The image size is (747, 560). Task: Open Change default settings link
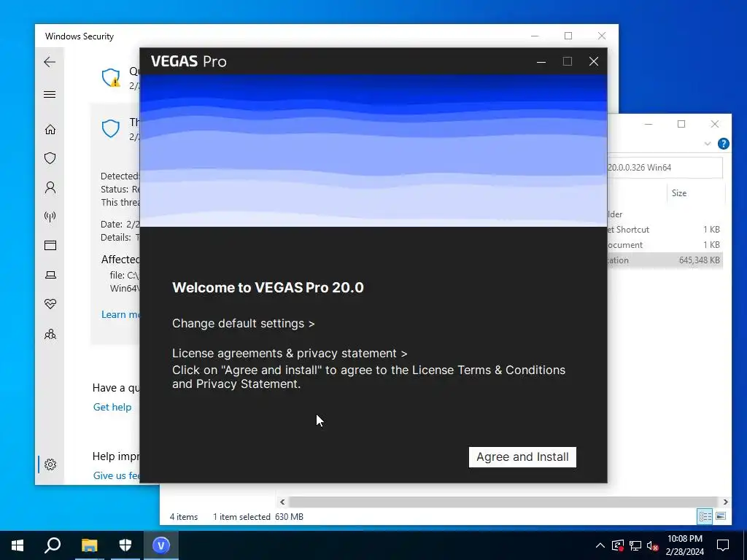tap(243, 323)
